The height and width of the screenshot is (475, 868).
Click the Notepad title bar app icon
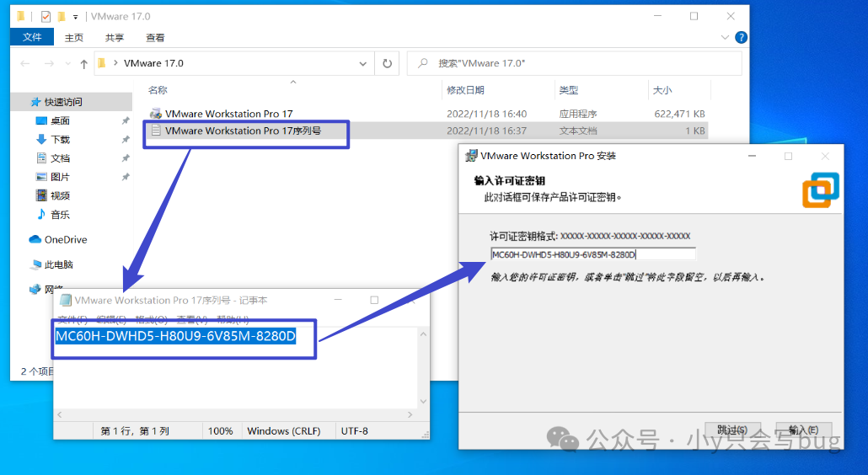(66, 301)
